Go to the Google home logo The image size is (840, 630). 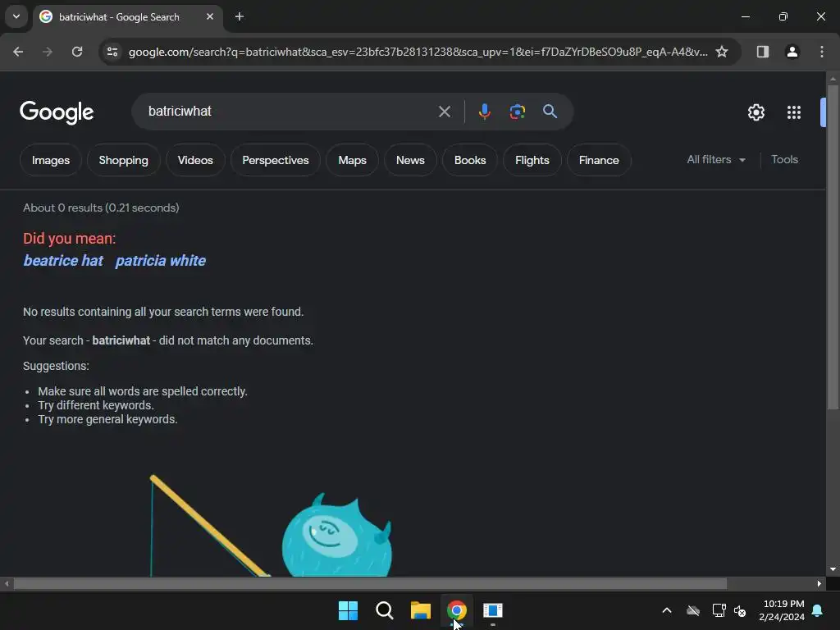click(x=57, y=112)
